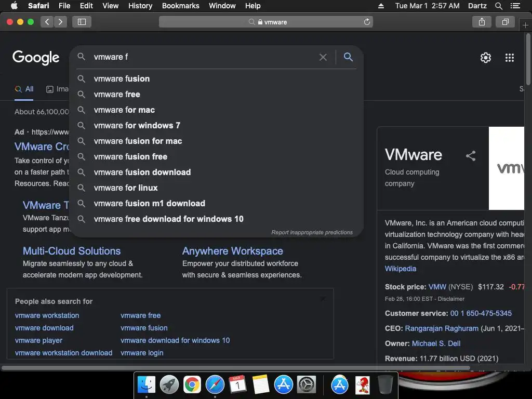Open the Rangarajan Raghuram CEO link

tap(442, 328)
